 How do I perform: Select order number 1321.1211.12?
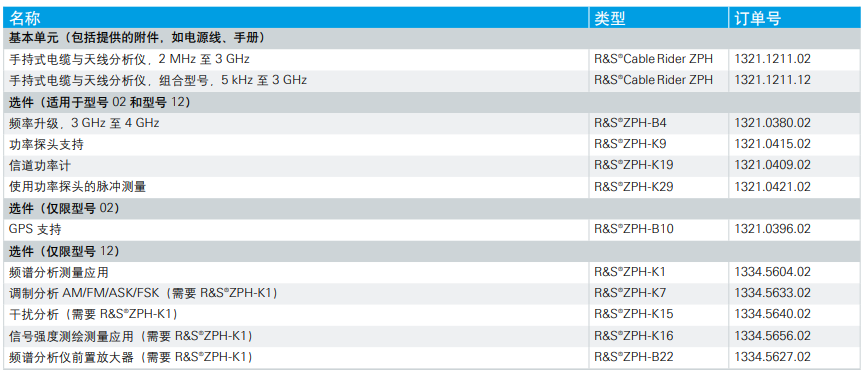pyautogui.click(x=772, y=80)
